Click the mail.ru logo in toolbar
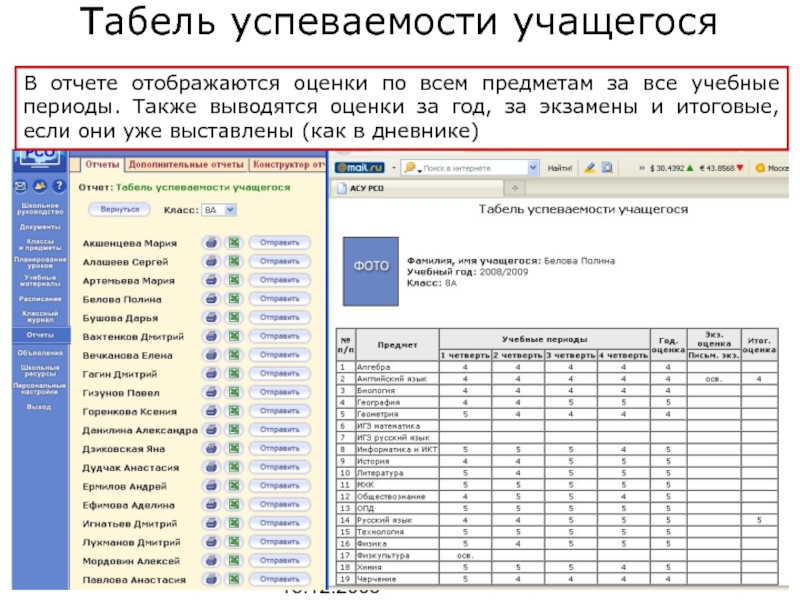The width and height of the screenshot is (800, 600). click(360, 168)
